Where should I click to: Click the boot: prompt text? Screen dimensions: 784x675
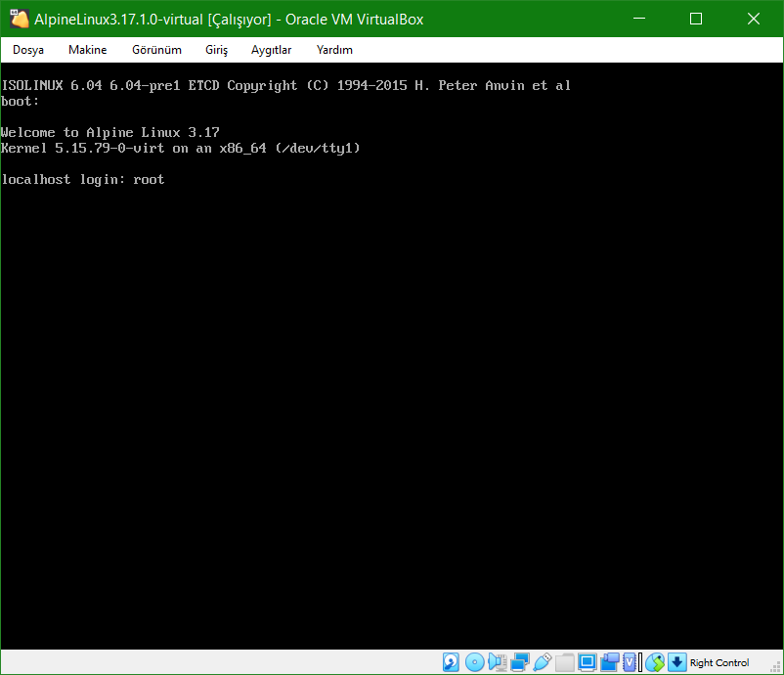20,101
